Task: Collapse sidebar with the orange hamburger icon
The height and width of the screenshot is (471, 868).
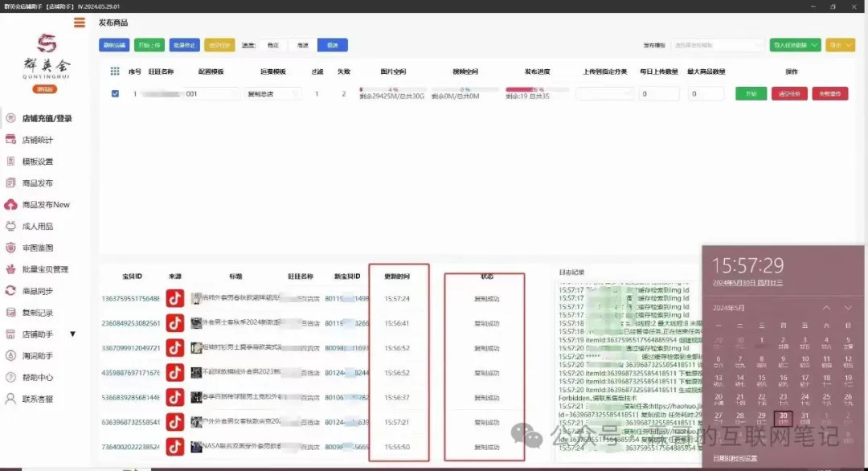Action: coord(79,23)
